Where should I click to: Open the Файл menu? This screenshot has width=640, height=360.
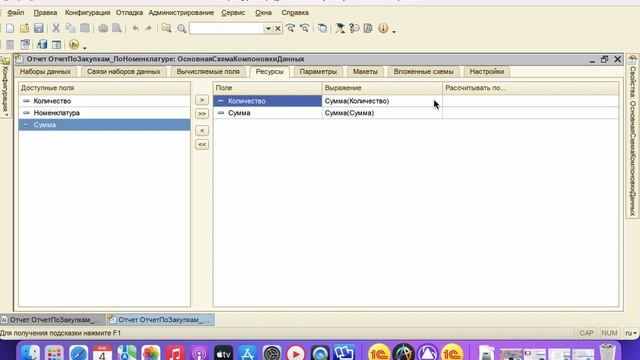coord(16,13)
